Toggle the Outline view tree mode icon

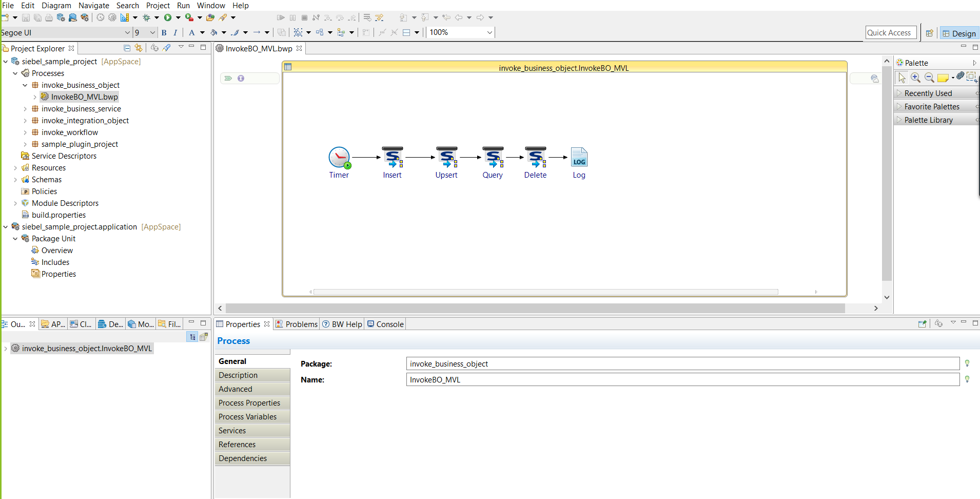[192, 337]
